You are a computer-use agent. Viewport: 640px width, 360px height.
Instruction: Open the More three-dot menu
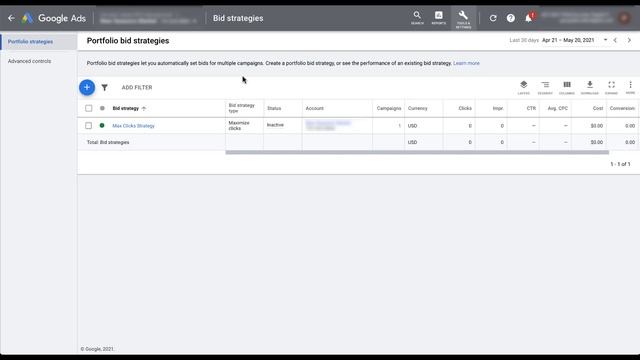(630, 87)
